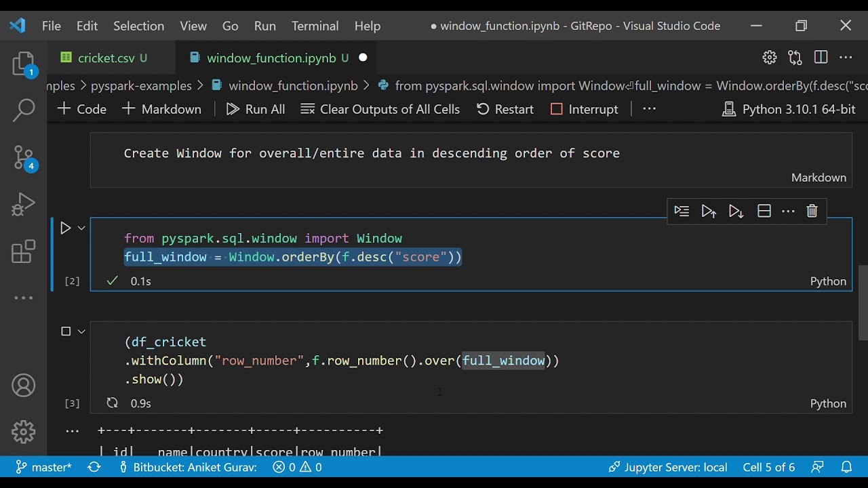
Task: Add a new Code cell
Action: point(81,109)
